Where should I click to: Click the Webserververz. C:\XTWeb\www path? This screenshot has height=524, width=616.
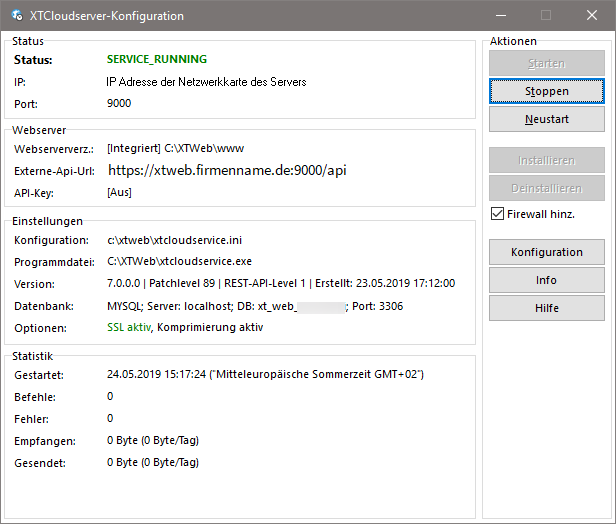pyautogui.click(x=175, y=148)
